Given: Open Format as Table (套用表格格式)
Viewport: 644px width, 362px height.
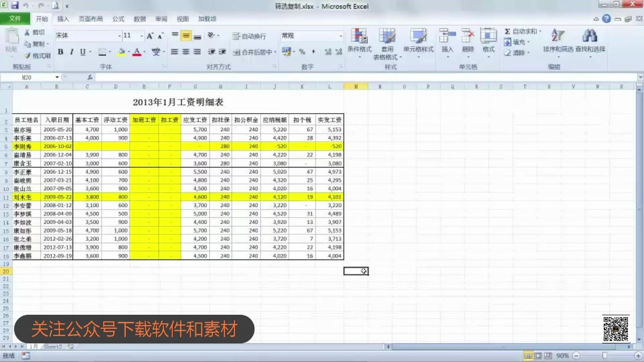Looking at the screenshot, I should (x=387, y=44).
